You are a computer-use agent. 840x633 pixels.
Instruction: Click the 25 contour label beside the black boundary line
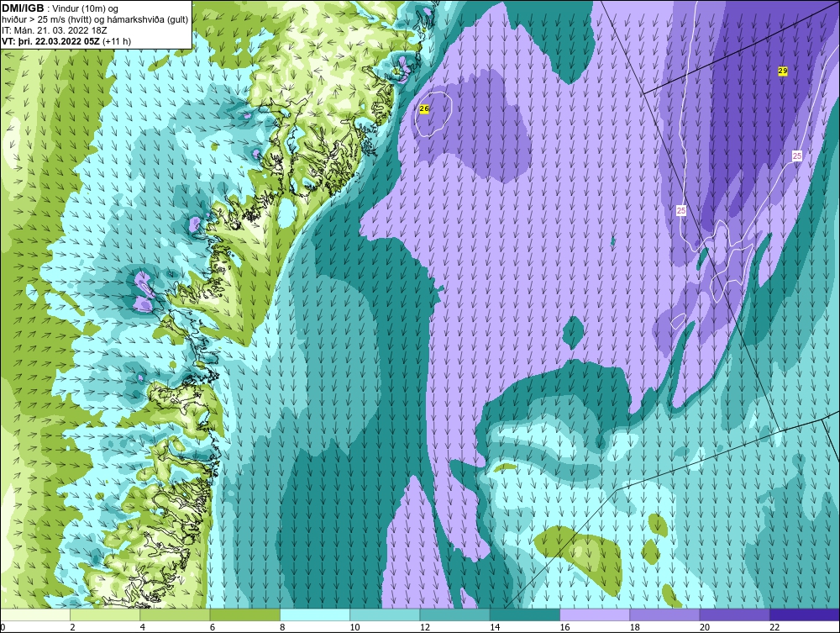point(681,211)
